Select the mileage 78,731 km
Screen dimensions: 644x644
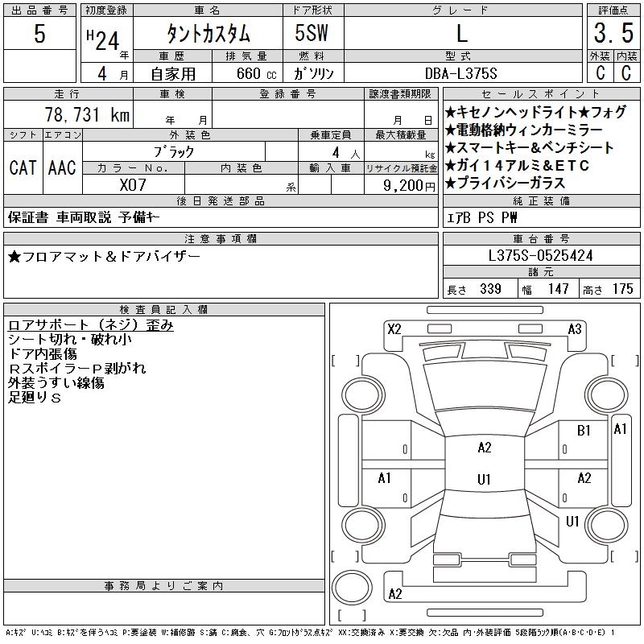(x=87, y=114)
